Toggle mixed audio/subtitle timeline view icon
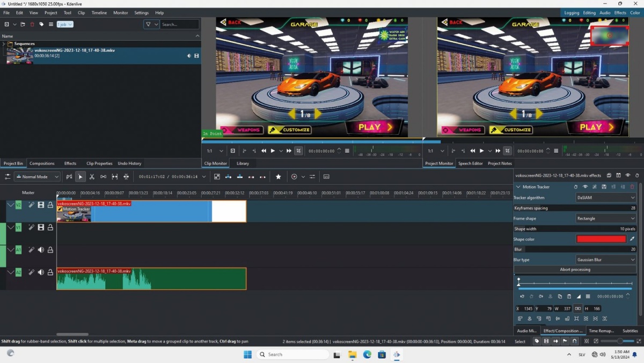Screen dimensions: 644x363 326,177
